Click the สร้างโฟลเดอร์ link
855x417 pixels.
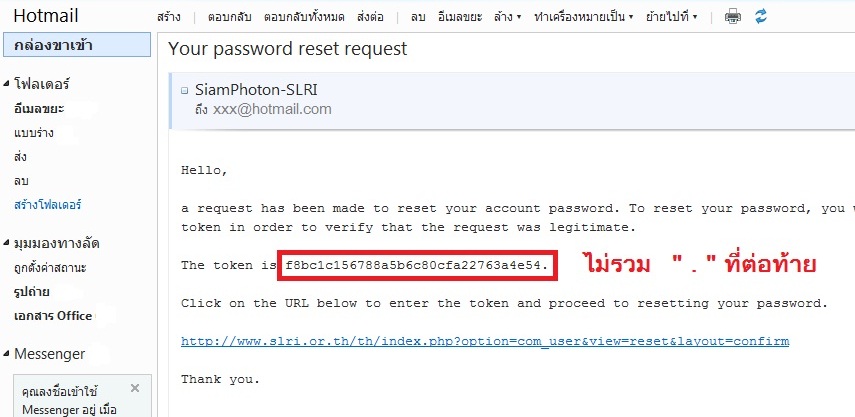pos(47,206)
